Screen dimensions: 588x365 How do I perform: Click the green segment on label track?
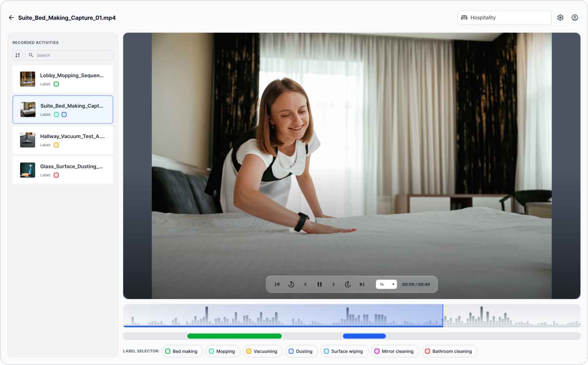tap(235, 336)
